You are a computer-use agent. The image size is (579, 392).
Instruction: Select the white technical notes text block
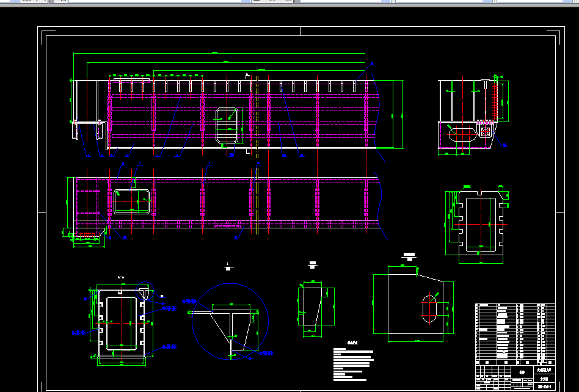click(x=354, y=364)
